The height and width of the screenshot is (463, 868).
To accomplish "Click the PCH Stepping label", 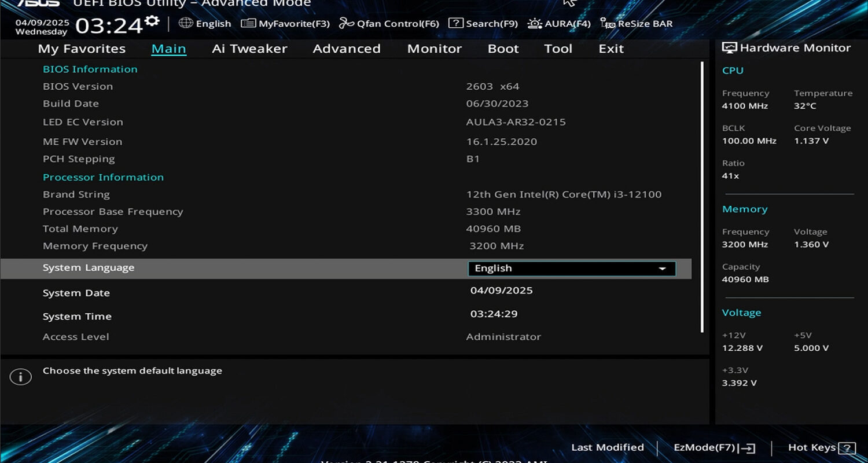I will click(x=79, y=159).
